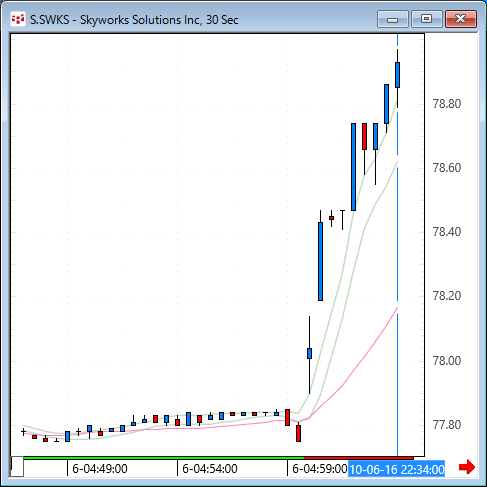Click the red candle near 78.70
The width and height of the screenshot is (487, 487).
coord(364,136)
